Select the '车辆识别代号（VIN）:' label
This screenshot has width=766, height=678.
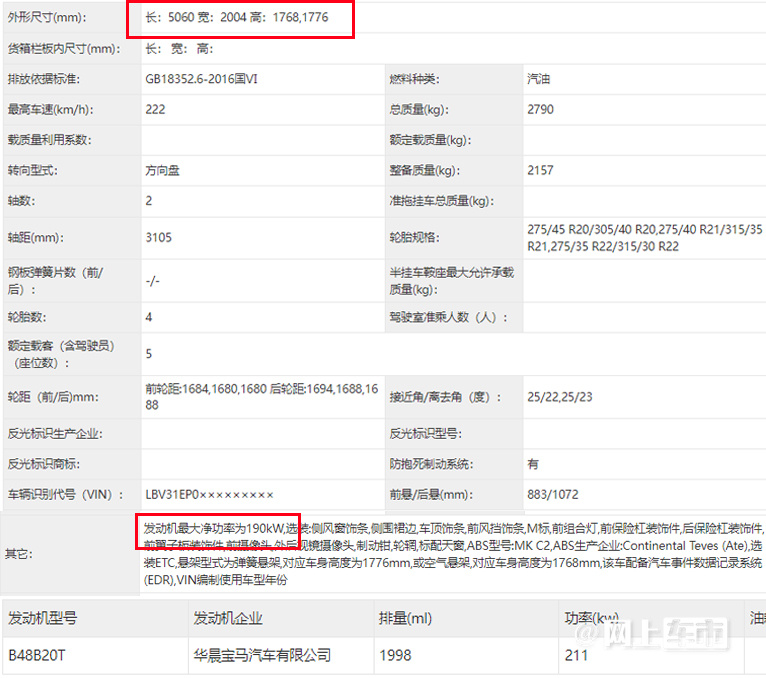[x=65, y=495]
